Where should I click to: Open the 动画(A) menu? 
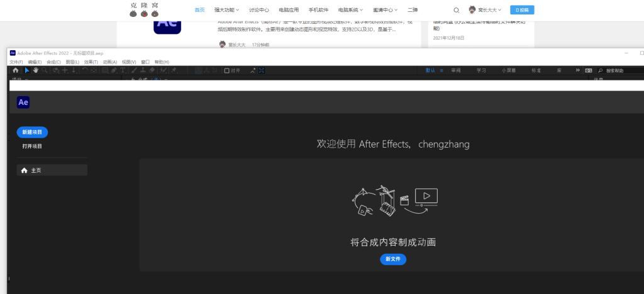(109, 62)
